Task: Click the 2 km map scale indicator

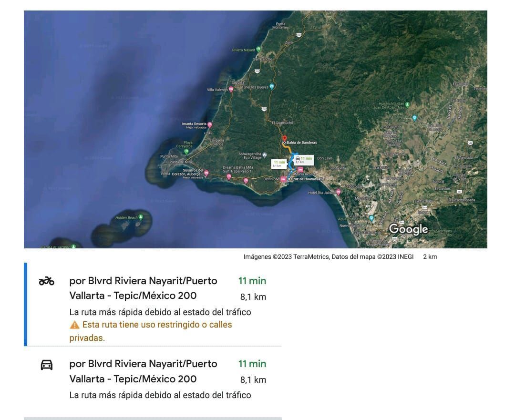Action: pos(430,257)
